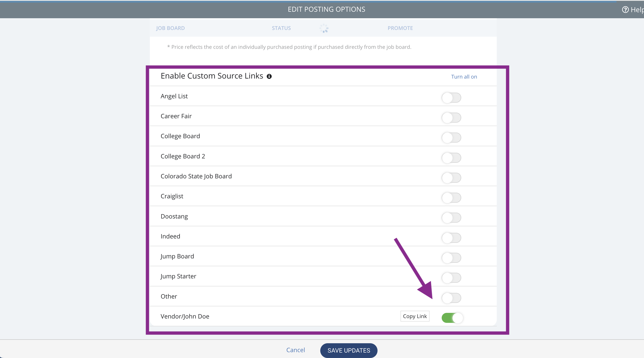
Task: Cancel the posting option edits
Action: [296, 350]
